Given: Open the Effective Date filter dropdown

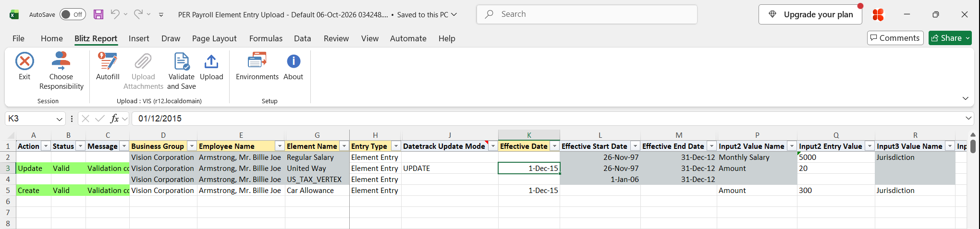Looking at the screenshot, I should (x=554, y=146).
